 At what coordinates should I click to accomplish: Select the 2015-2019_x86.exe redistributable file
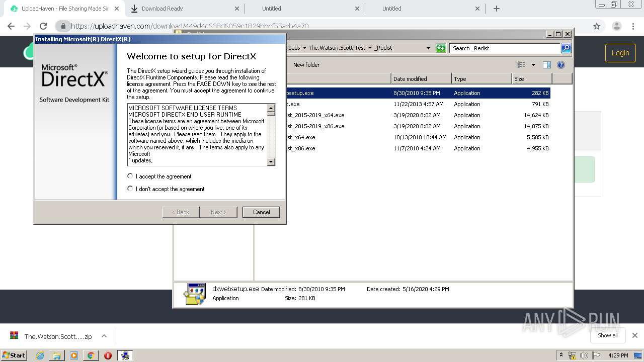418,126
